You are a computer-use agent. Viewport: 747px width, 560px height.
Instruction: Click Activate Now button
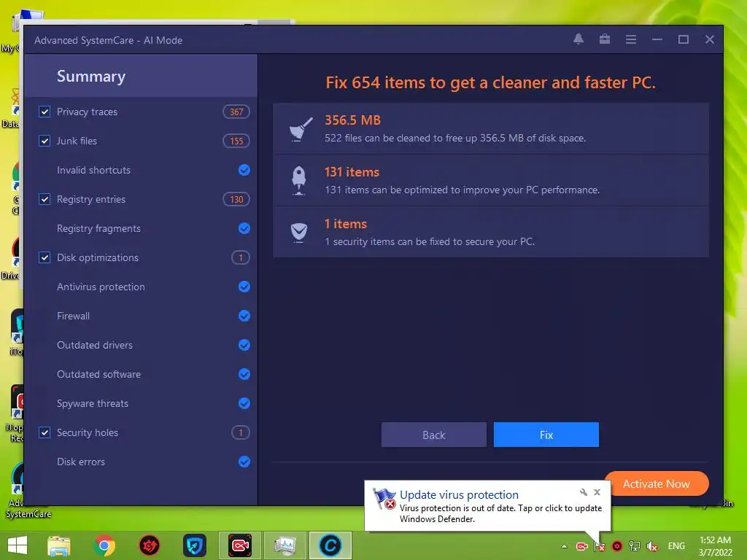656,484
